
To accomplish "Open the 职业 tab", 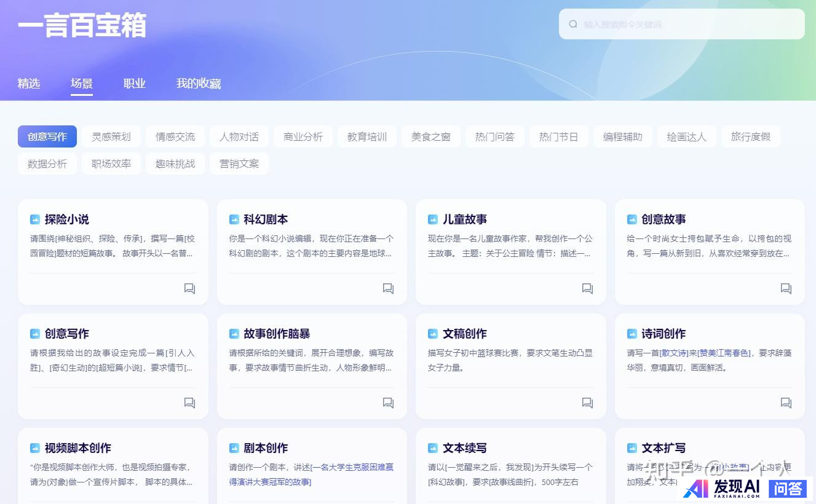I will click(x=135, y=83).
